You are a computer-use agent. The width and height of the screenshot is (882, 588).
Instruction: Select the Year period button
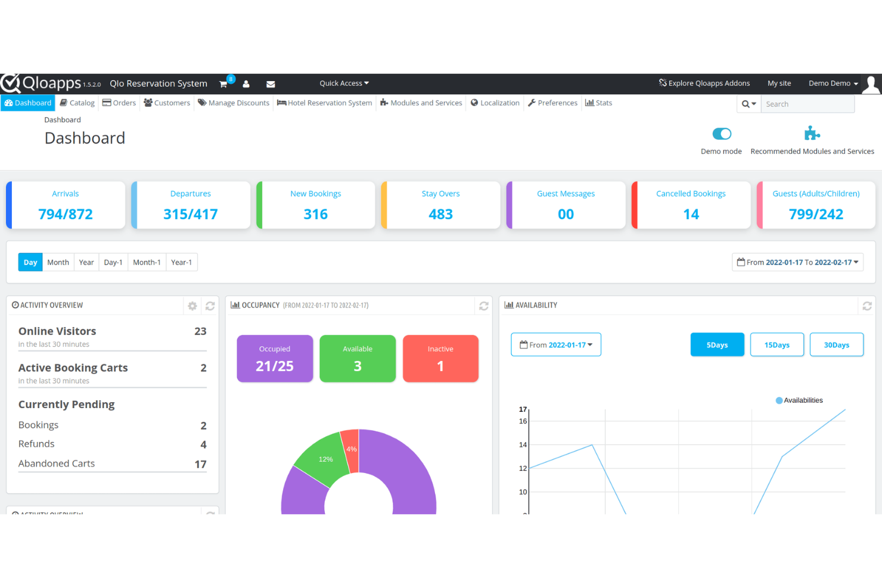tap(86, 262)
